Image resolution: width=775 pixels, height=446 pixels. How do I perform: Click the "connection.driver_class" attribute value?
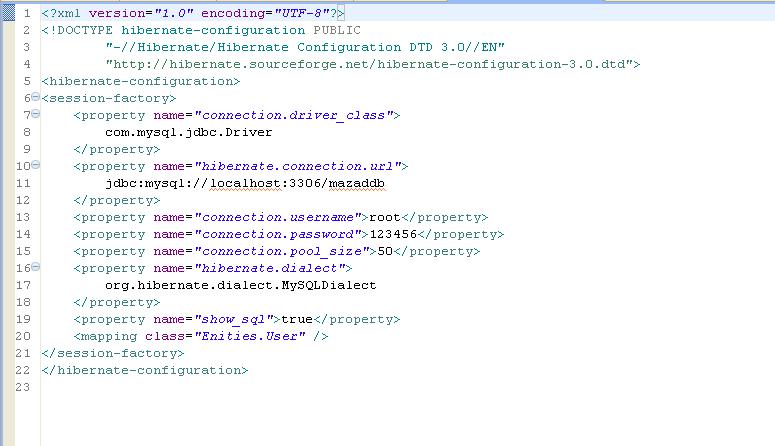click(294, 115)
